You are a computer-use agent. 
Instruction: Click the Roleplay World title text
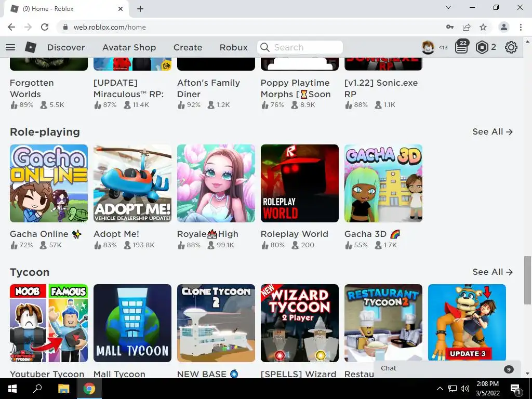click(294, 234)
